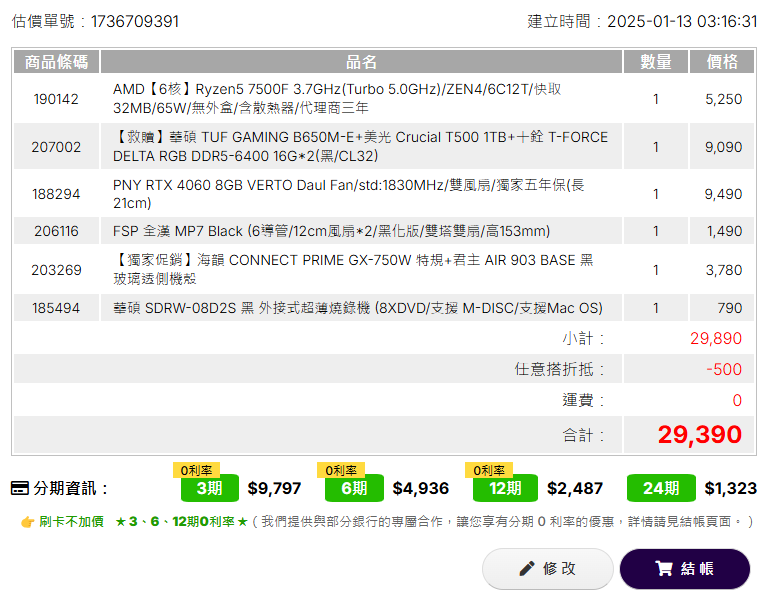Image resolution: width=774 pixels, height=606 pixels.
Task: Click the 海韻 CONNECT PRIME GX-750W product name
Action: click(353, 269)
